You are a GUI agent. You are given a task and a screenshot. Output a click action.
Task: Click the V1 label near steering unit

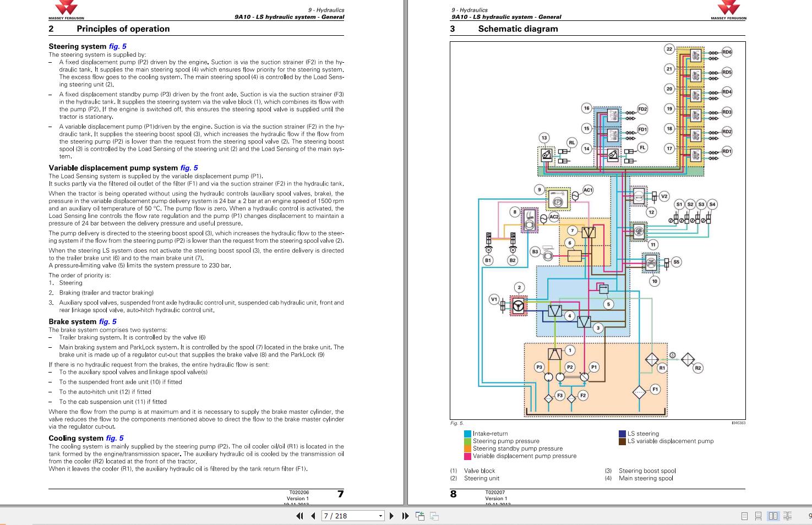[x=494, y=299]
